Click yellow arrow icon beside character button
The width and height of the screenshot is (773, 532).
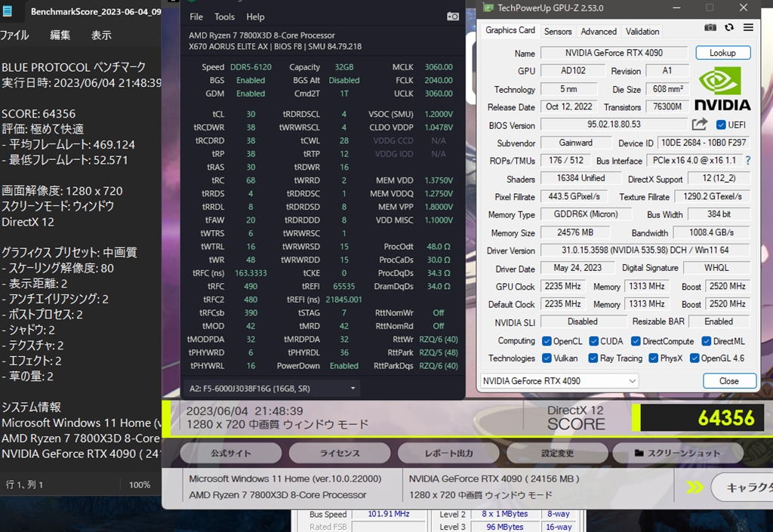(695, 487)
